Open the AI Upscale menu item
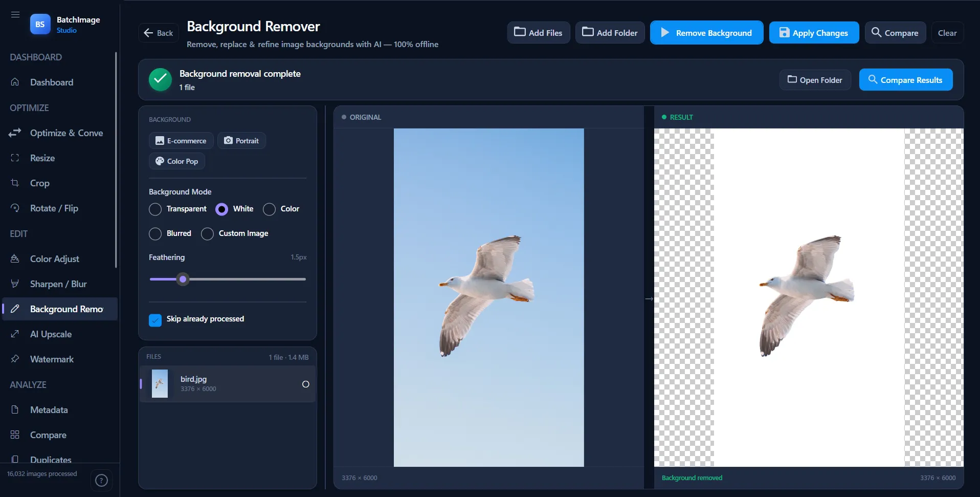 click(59, 334)
